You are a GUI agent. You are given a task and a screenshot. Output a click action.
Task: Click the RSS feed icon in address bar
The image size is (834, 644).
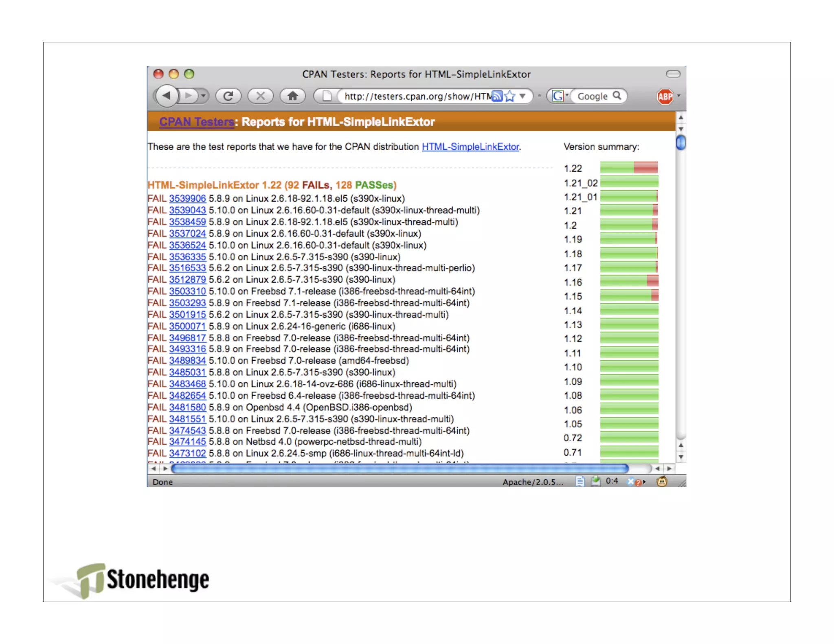(497, 96)
